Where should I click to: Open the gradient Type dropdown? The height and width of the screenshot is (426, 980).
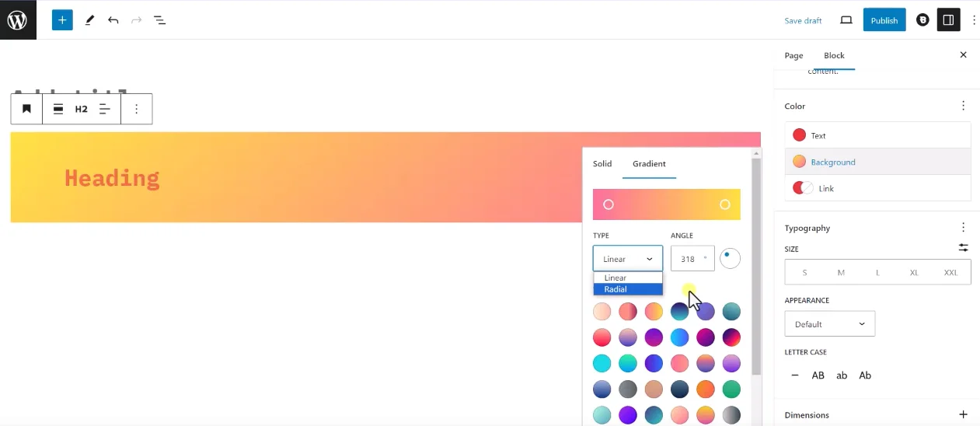coord(627,259)
